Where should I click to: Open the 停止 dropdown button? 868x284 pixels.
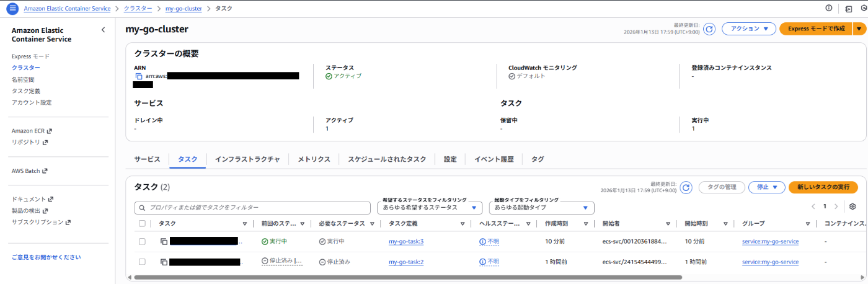pyautogui.click(x=767, y=187)
